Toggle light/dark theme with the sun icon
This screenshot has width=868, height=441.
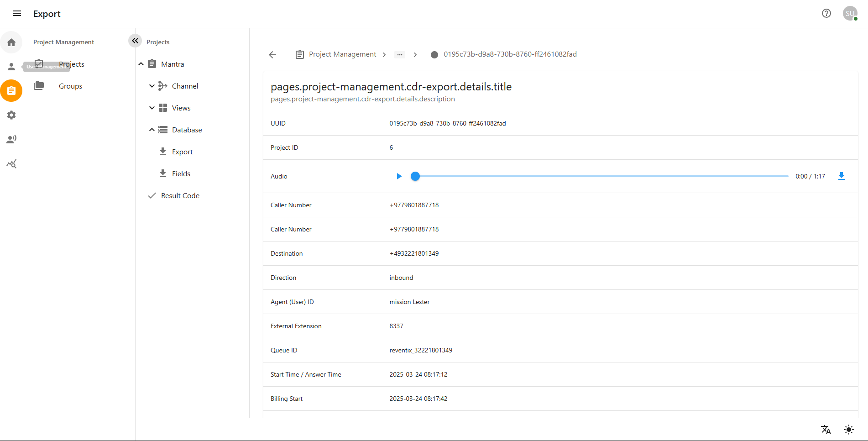[x=849, y=430]
